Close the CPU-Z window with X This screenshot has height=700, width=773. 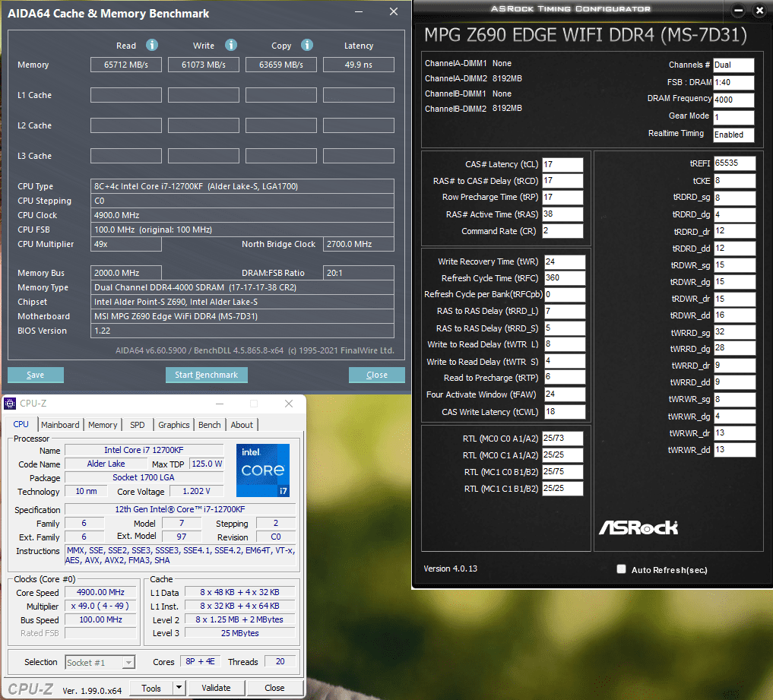pyautogui.click(x=289, y=404)
